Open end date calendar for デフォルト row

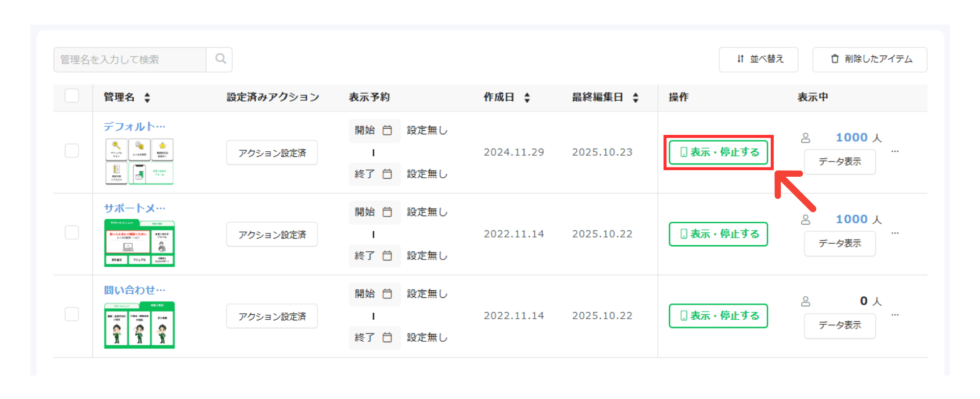[x=387, y=174]
